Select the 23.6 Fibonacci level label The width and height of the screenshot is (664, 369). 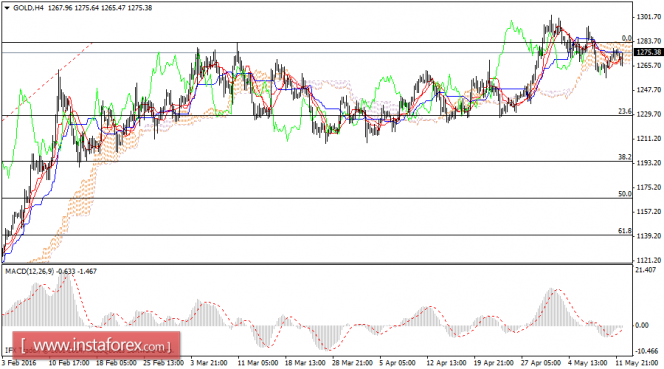click(625, 111)
